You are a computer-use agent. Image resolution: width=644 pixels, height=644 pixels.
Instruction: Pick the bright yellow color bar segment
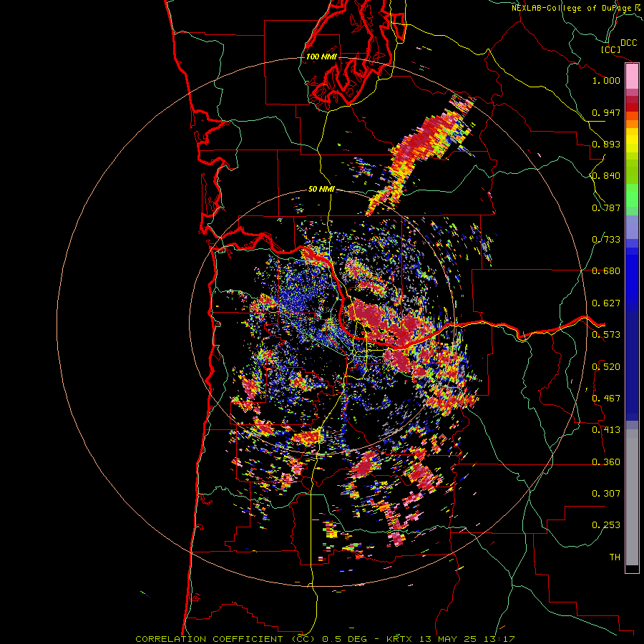[632, 140]
